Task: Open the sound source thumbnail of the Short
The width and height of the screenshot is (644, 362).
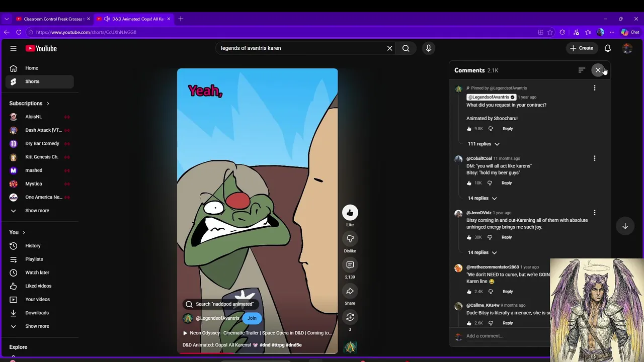Action: 350,347
